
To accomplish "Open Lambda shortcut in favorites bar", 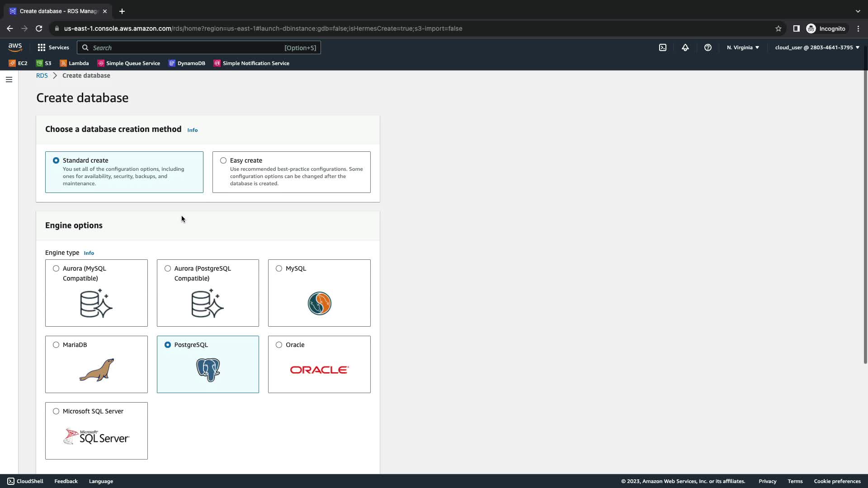I will (x=74, y=63).
